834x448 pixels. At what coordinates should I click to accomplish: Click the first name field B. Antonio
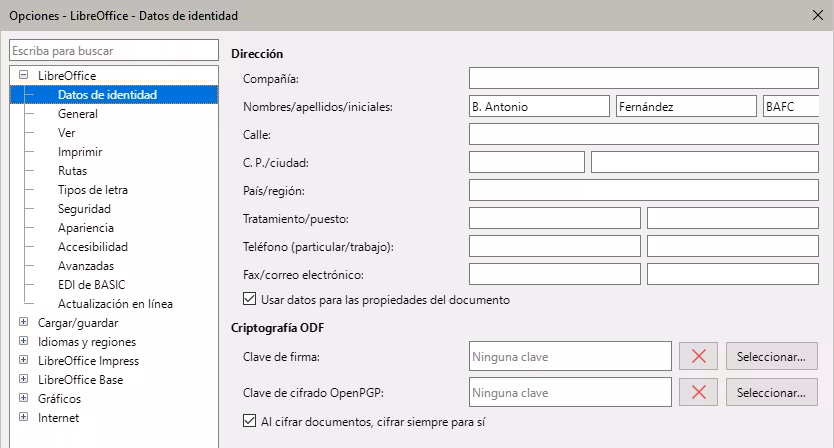(539, 106)
